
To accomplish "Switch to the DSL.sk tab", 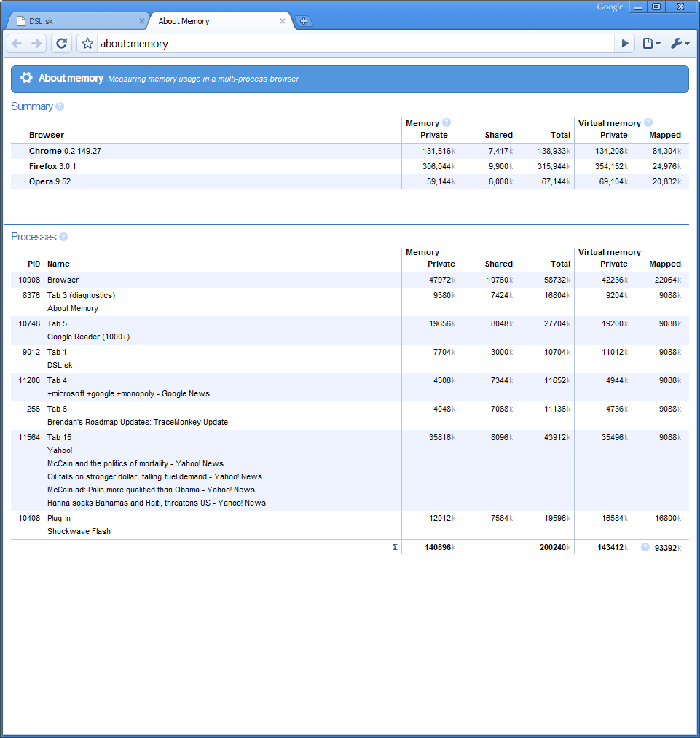I will pyautogui.click(x=78, y=21).
